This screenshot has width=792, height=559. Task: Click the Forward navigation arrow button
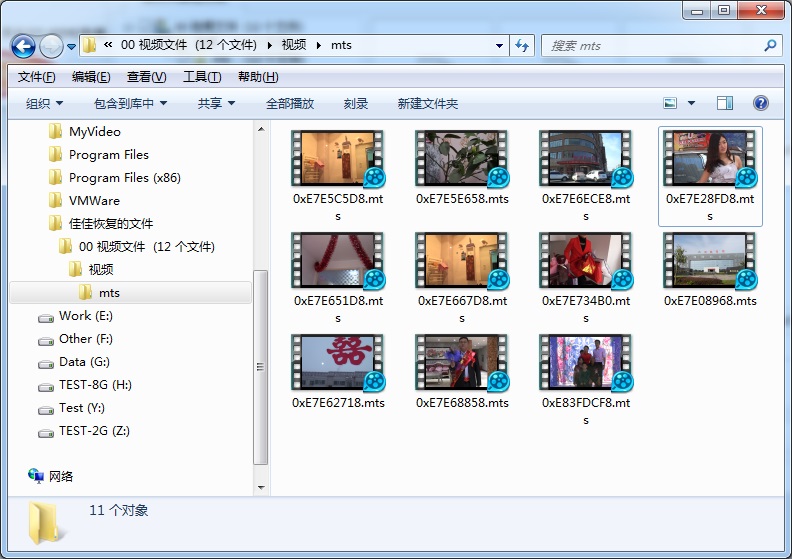coord(51,46)
